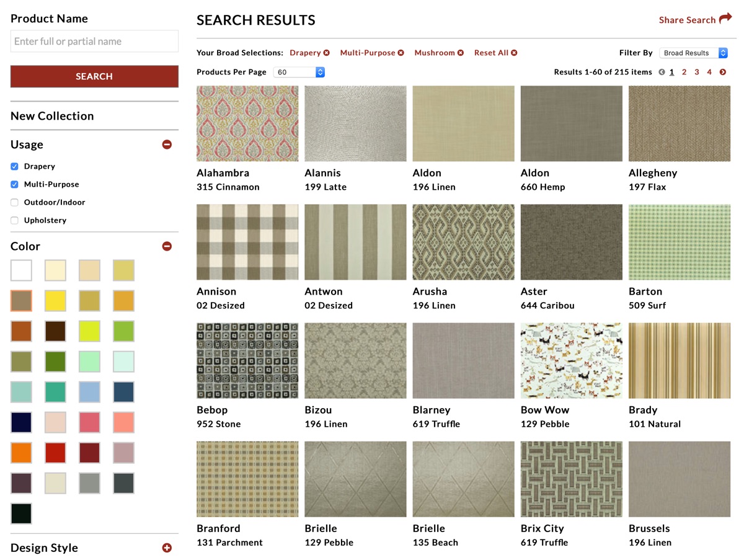Open the Brady 101 Natural striped thumbnail
Screen dimensions: 744x560
[x=680, y=361]
